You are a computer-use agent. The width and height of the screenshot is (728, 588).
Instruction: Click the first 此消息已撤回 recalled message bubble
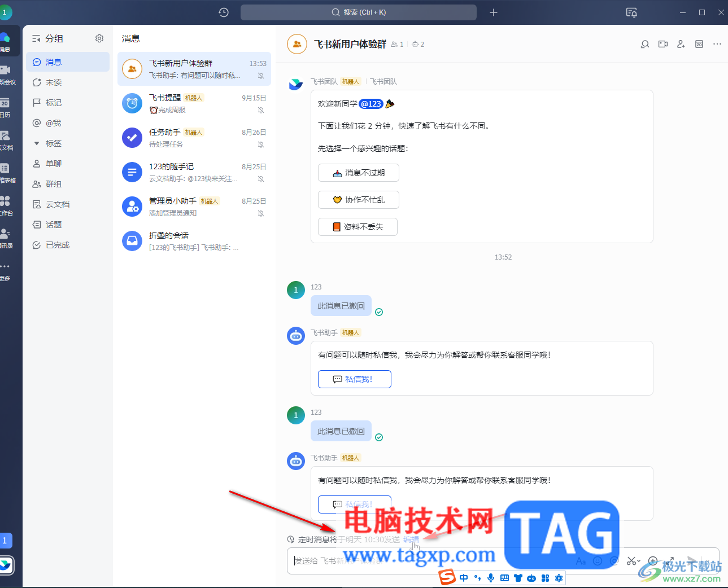point(341,306)
